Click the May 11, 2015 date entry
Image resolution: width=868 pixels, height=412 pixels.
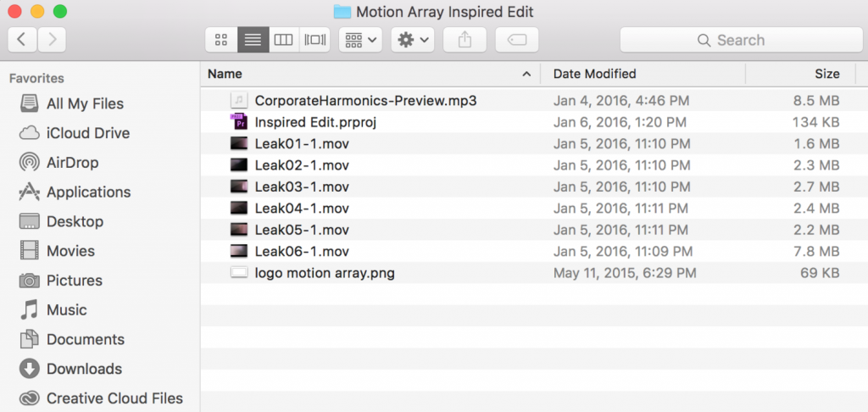pos(625,272)
